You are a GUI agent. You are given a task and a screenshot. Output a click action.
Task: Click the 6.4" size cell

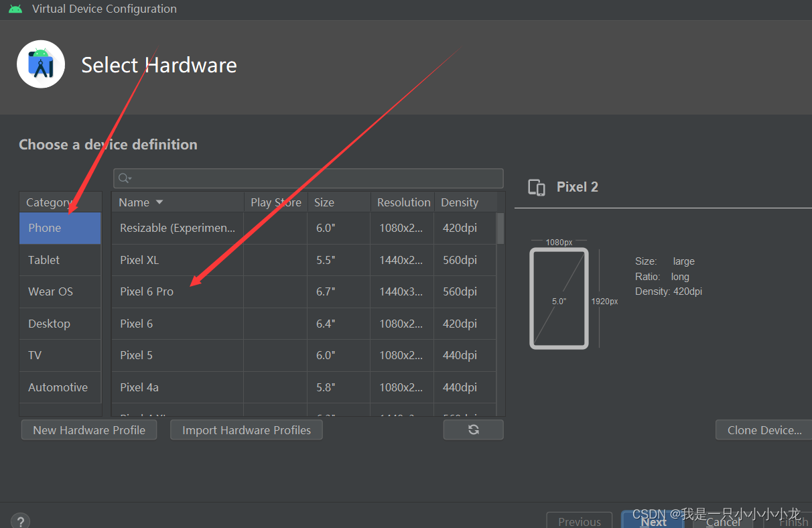[x=339, y=324]
